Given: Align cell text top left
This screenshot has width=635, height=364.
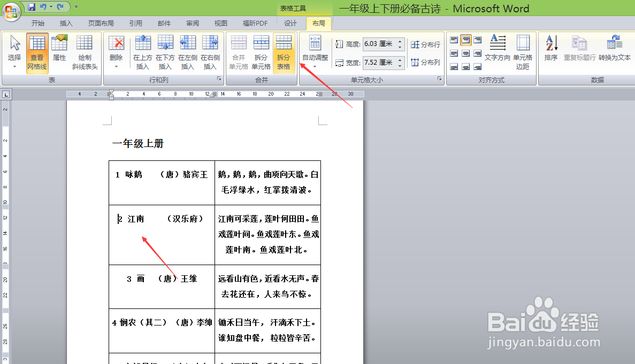Looking at the screenshot, I should coord(454,40).
